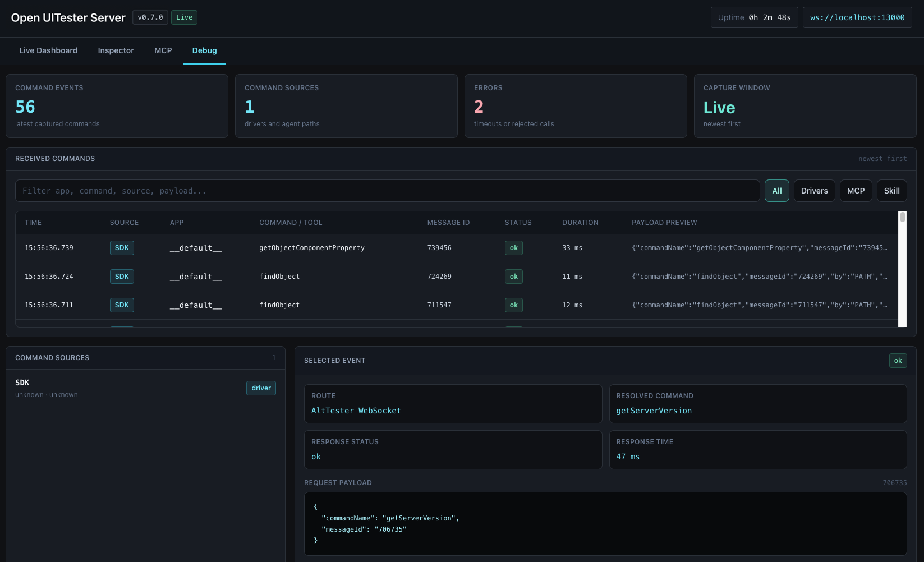Click the COMMAND / TOOL column header
This screenshot has height=562, width=924.
(x=291, y=223)
